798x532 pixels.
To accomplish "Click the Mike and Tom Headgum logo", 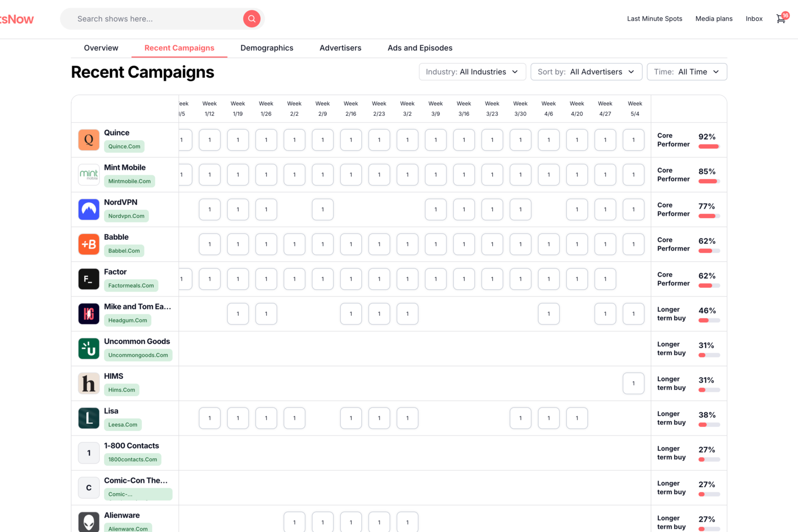I will tap(89, 314).
